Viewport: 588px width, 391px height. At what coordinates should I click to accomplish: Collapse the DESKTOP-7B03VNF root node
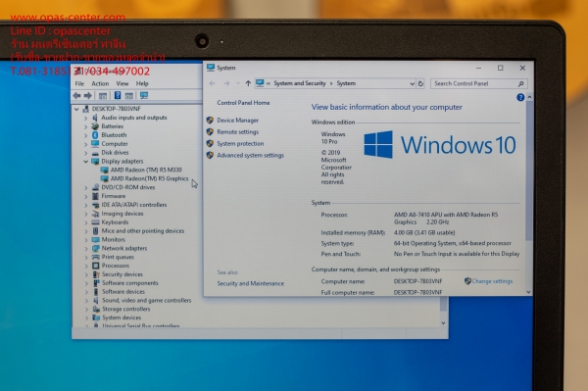76,109
